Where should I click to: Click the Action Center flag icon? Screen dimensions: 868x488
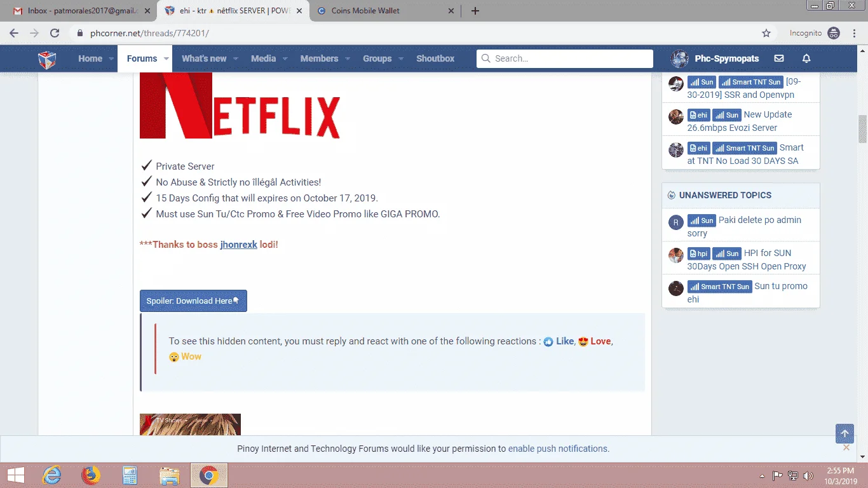pos(777,475)
